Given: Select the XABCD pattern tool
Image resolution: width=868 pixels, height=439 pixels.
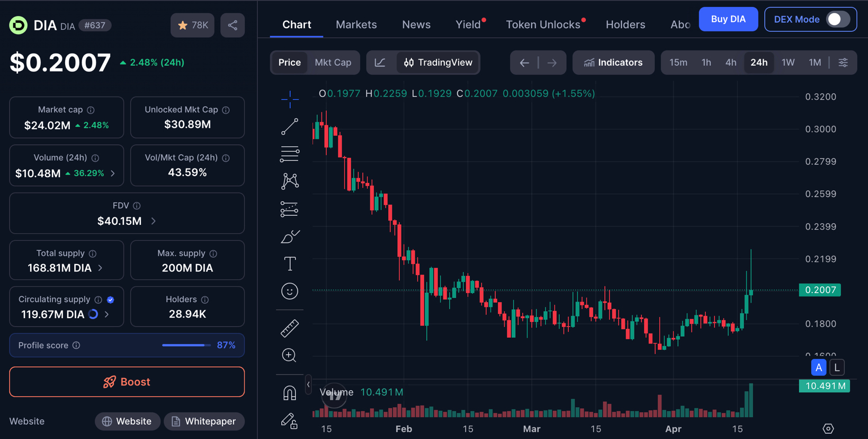Looking at the screenshot, I should (290, 181).
